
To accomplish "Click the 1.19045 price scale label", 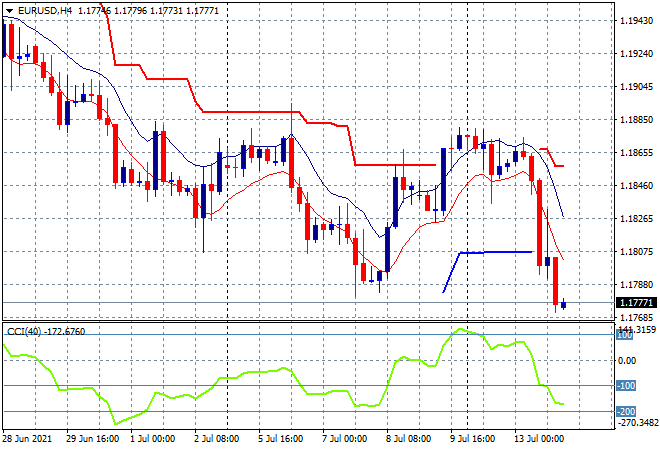I will point(637,86).
